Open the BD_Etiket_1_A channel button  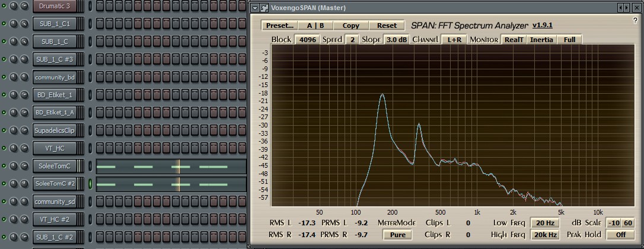55,113
